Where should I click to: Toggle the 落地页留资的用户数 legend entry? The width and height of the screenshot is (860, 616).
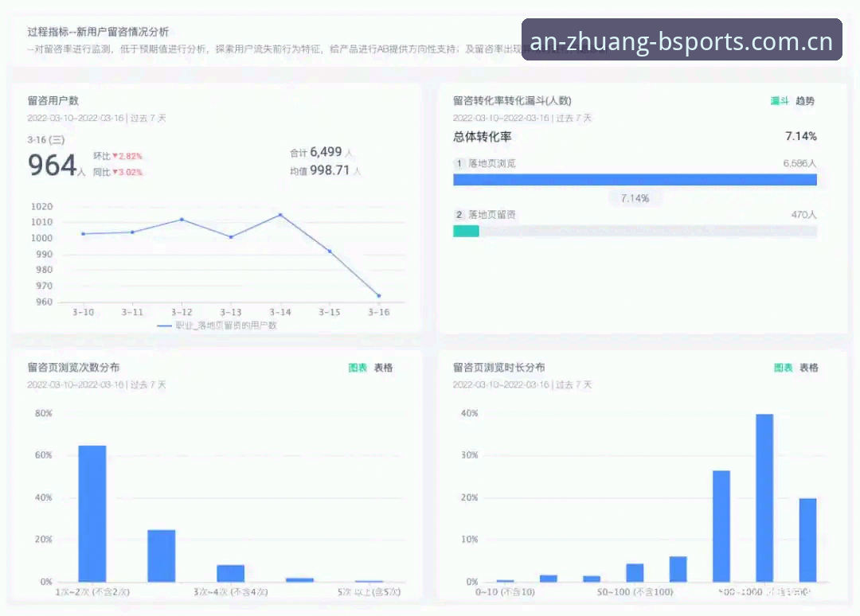[217, 326]
